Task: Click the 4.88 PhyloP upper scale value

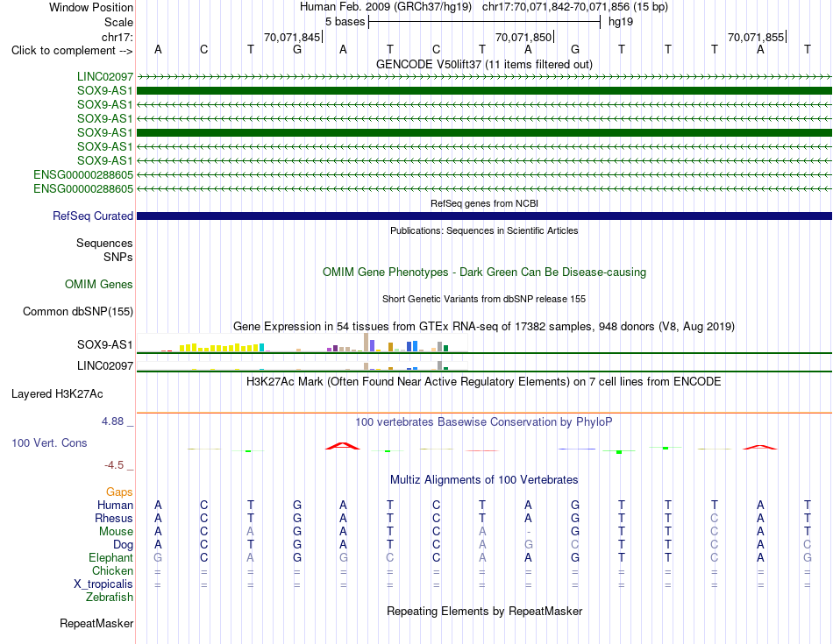Action: pos(112,421)
